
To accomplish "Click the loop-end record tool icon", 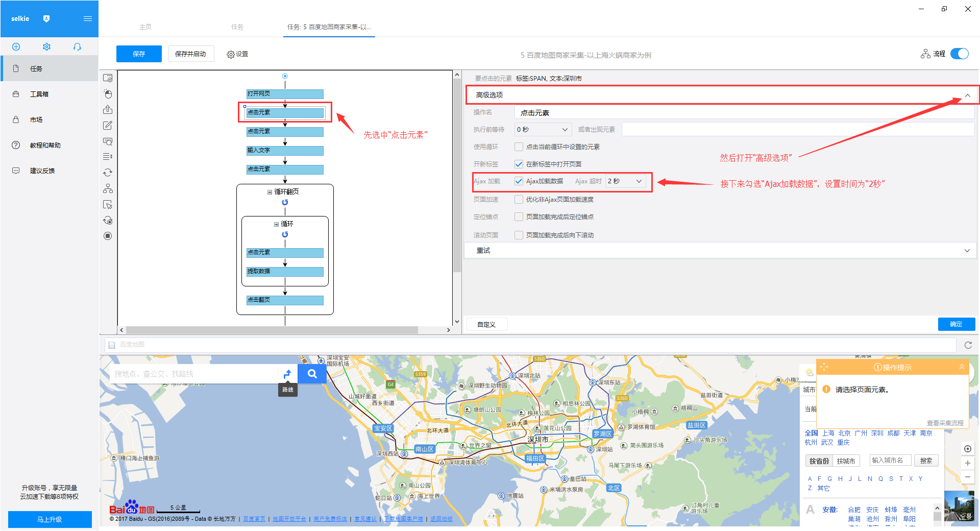I will (x=108, y=221).
